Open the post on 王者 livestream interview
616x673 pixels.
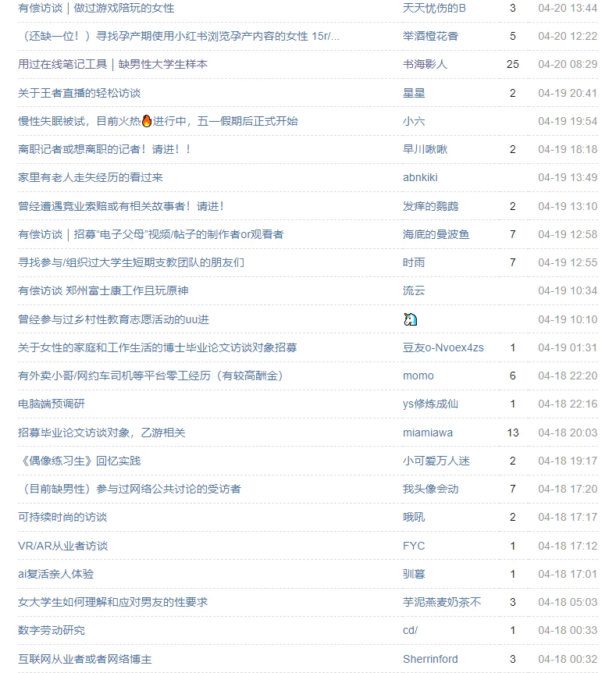(x=79, y=93)
